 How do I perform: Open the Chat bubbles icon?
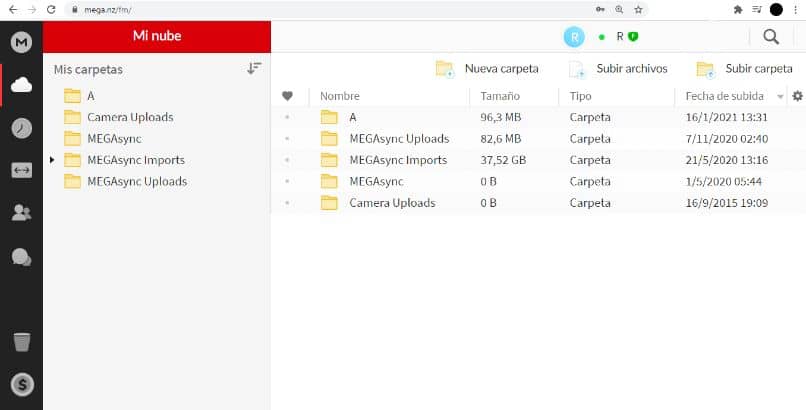pyautogui.click(x=22, y=257)
